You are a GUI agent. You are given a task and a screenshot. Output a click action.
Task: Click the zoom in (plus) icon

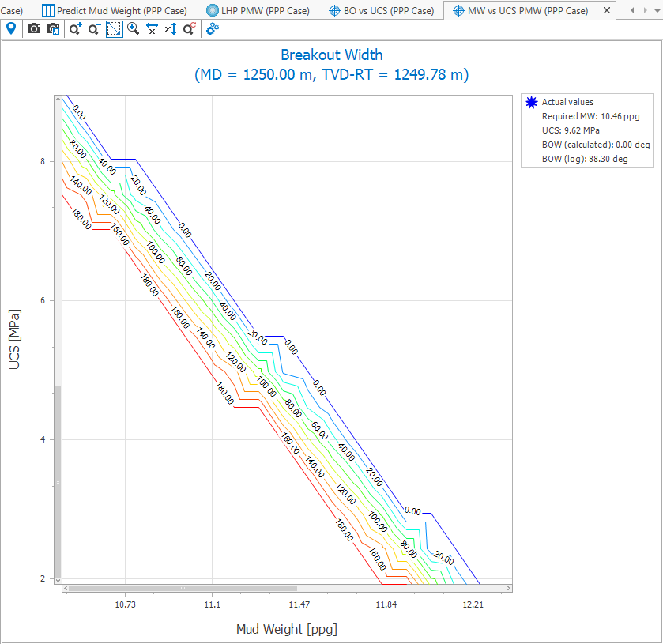tap(75, 28)
